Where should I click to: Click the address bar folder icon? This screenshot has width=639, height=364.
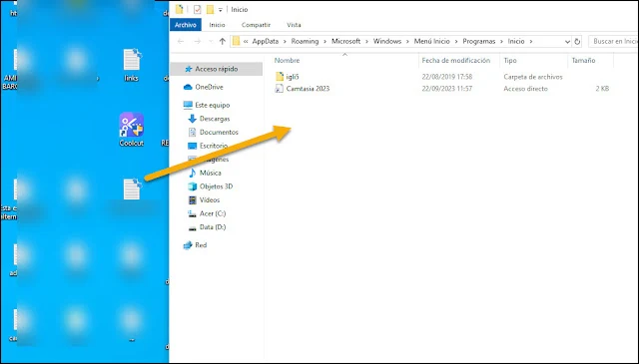pos(236,41)
